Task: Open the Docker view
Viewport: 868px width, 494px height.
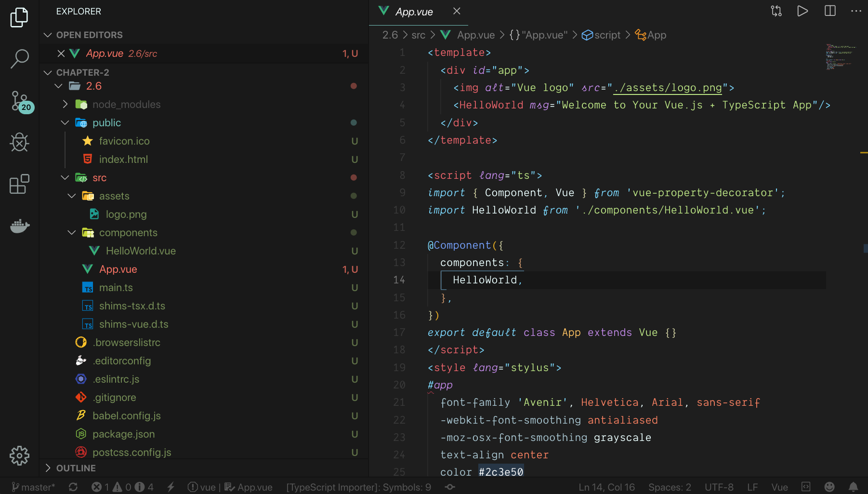Action: pos(19,226)
